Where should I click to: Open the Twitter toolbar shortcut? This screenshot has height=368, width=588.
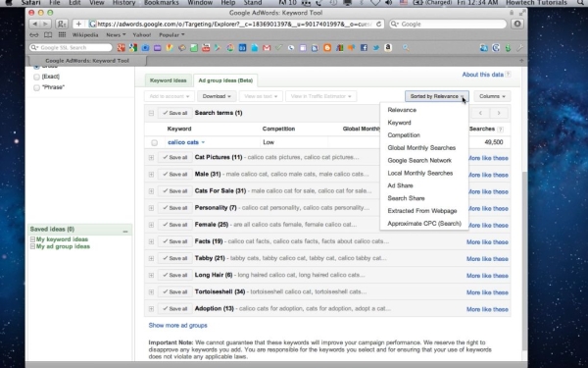[x=375, y=48]
